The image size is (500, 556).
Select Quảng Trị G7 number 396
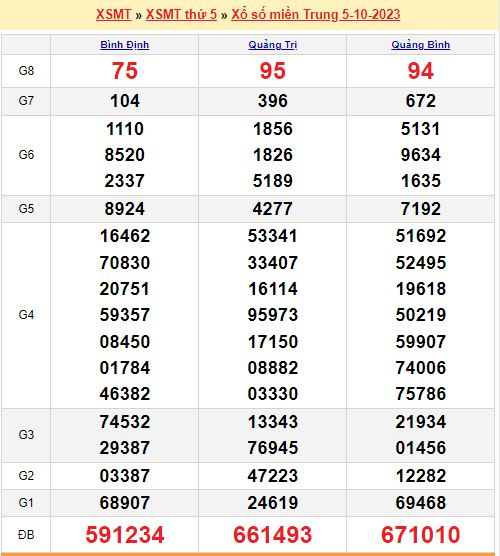273,101
